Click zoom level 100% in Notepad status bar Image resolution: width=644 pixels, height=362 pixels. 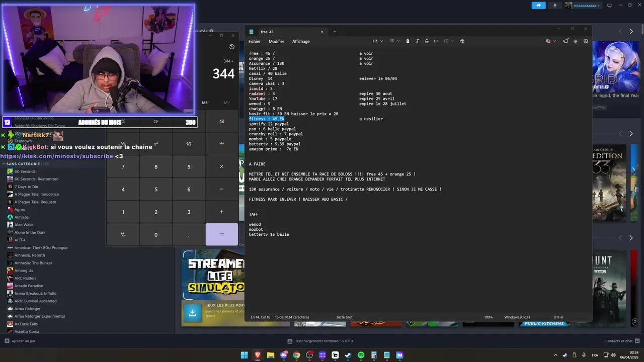pyautogui.click(x=489, y=317)
